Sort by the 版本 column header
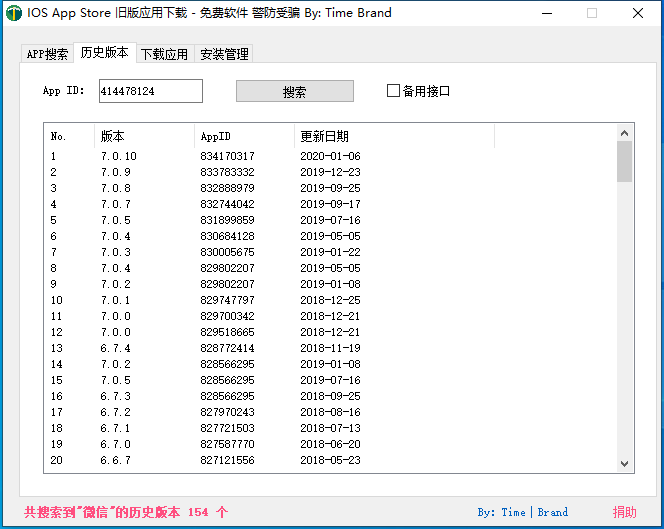664x529 pixels. [144, 136]
